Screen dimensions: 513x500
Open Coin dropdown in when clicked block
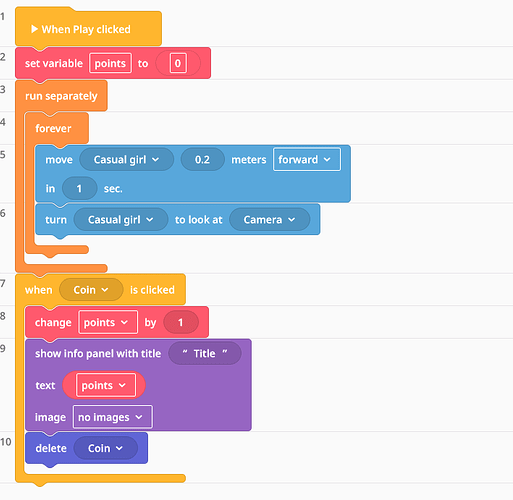pyautogui.click(x=91, y=290)
